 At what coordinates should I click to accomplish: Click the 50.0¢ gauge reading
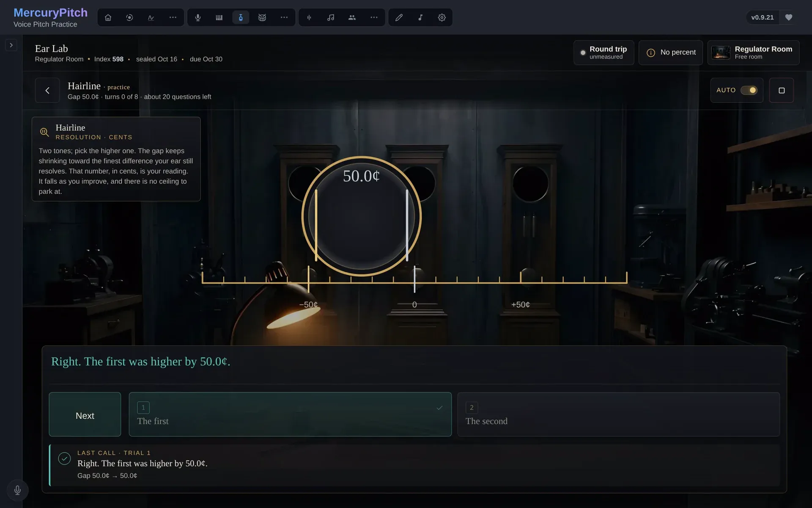361,176
